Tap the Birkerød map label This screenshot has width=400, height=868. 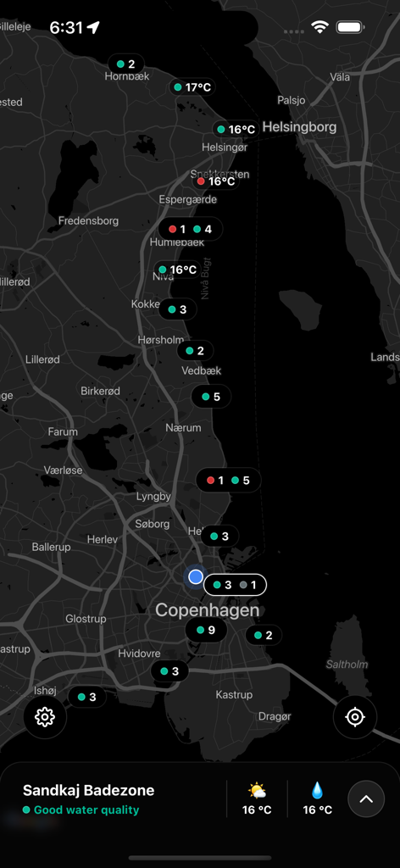(x=100, y=391)
